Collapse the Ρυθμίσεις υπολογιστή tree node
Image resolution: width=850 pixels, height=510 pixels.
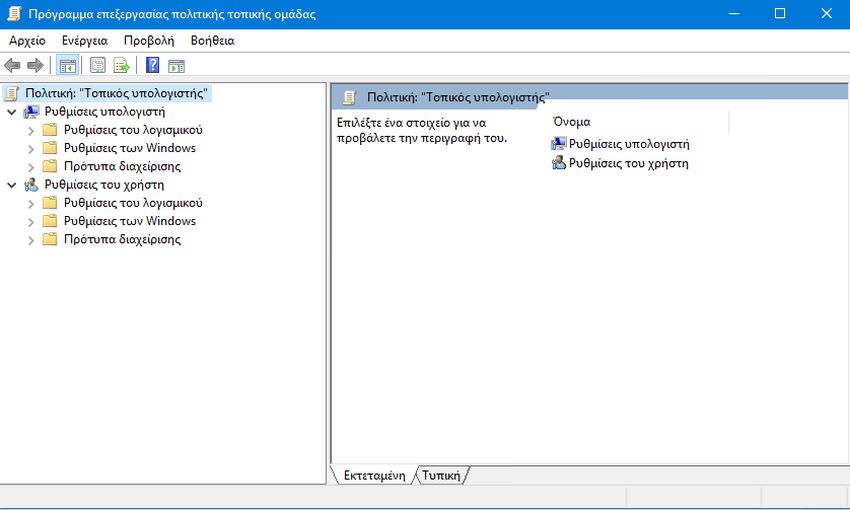coord(12,112)
